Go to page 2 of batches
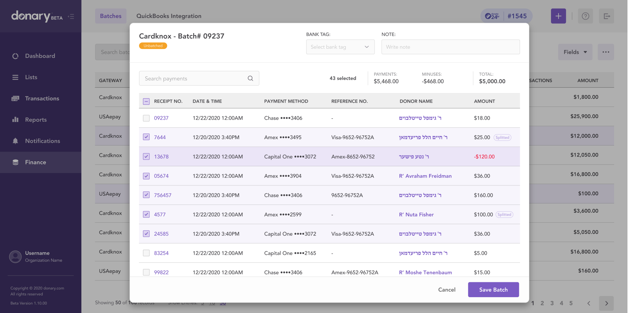 point(542,303)
